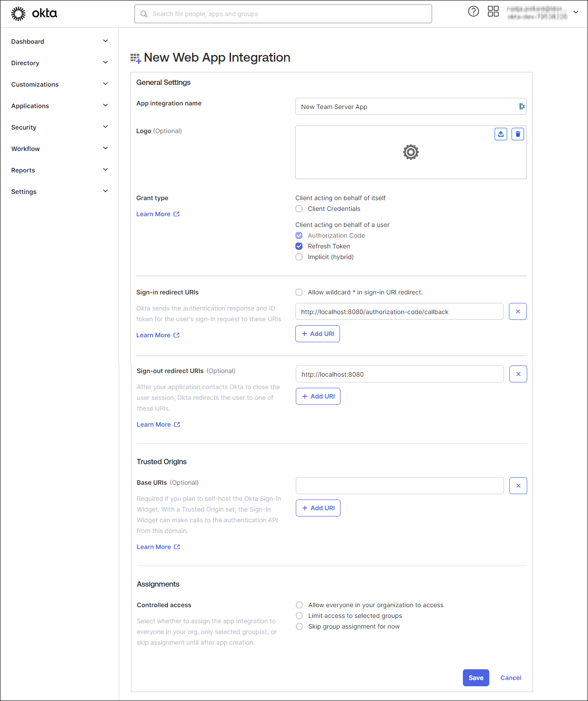The image size is (588, 701).
Task: Toggle the Authorization Code checkbox
Action: point(299,235)
